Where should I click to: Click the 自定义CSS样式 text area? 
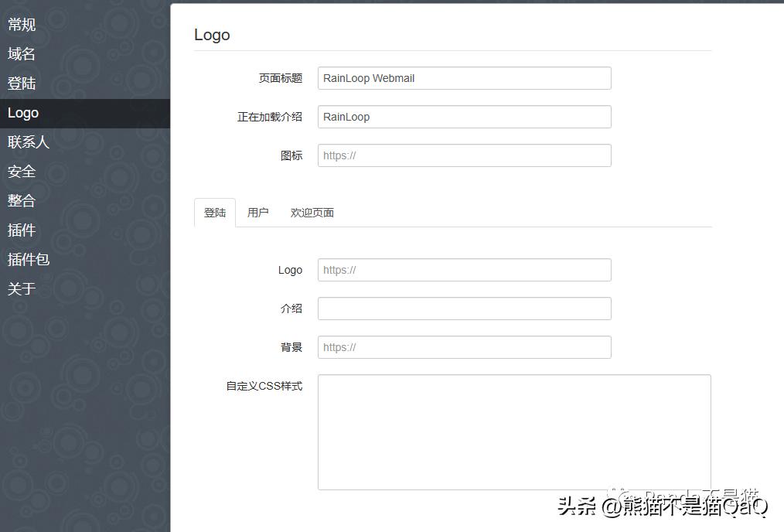[x=514, y=431]
